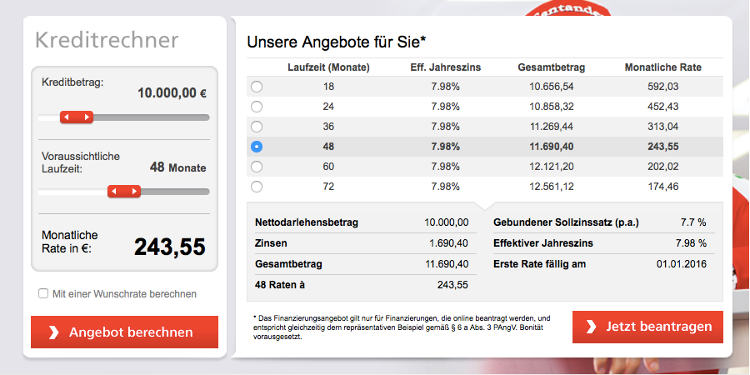Click the Jetzt beantragen button

(648, 327)
